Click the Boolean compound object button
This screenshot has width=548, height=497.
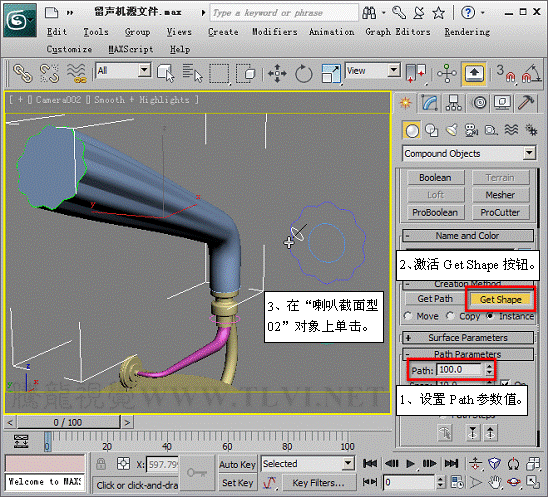(x=435, y=178)
